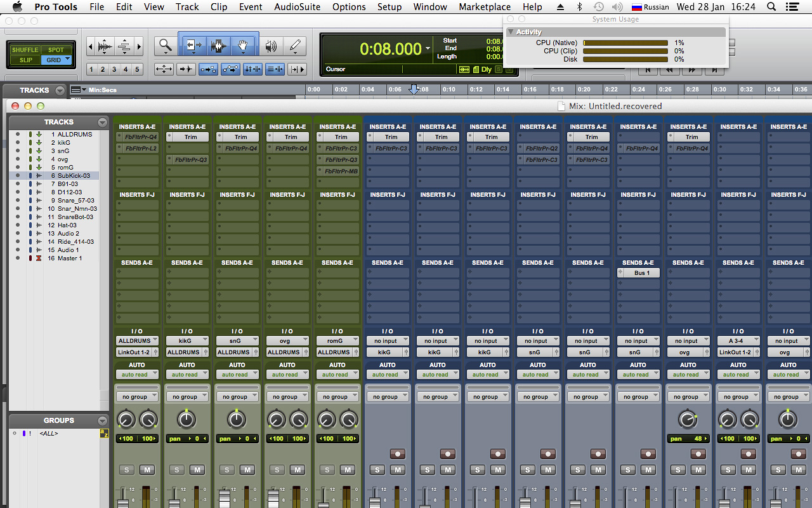This screenshot has height=508, width=812.
Task: Adjust the pan knob on the snG track
Action: 237,419
